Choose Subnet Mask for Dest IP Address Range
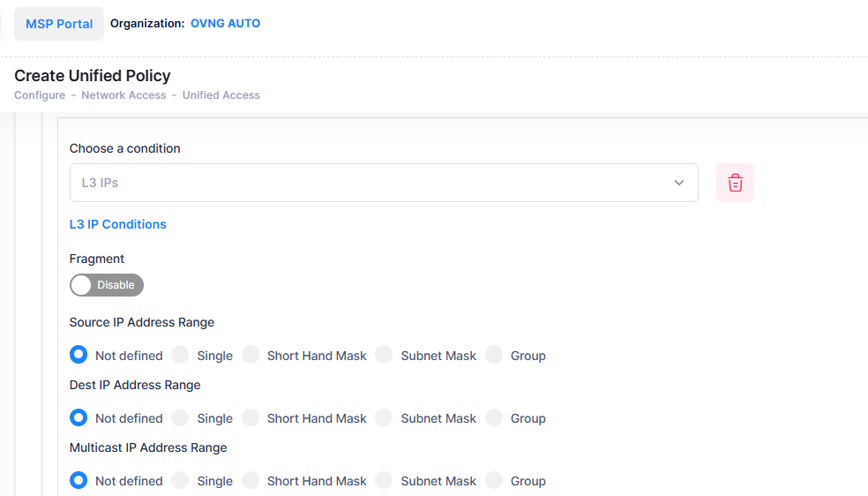The width and height of the screenshot is (868, 496). point(385,417)
